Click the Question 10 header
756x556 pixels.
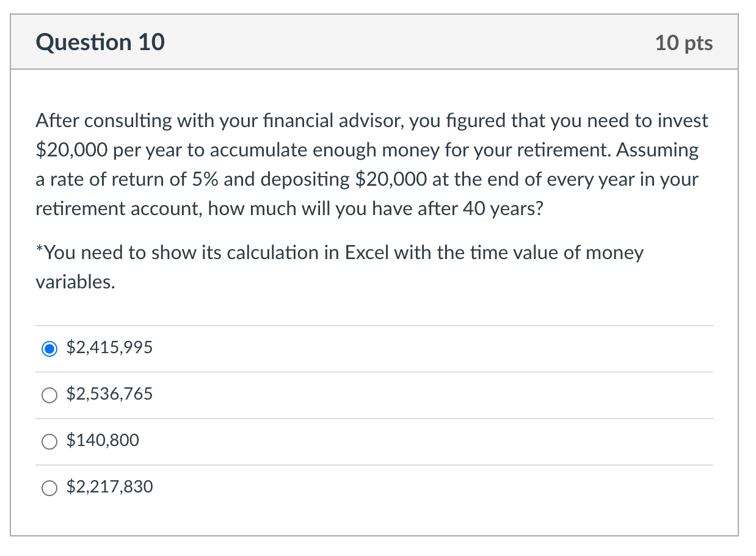coord(100,42)
